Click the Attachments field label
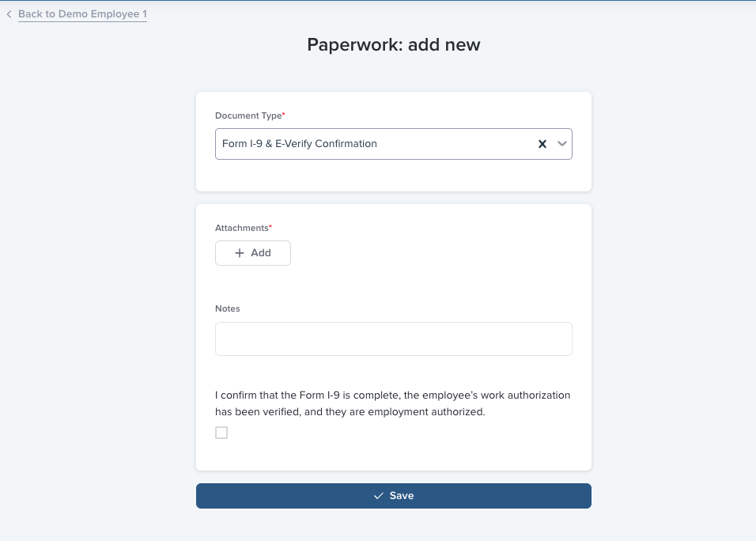 pos(241,228)
